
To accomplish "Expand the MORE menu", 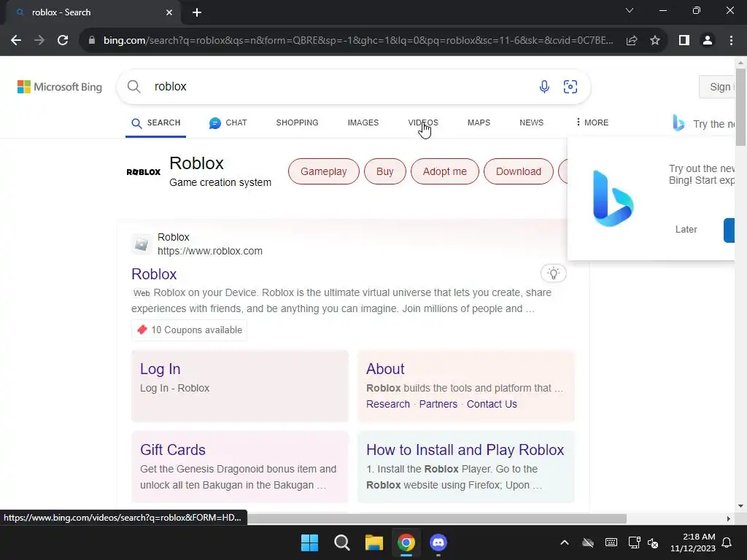I will (592, 122).
